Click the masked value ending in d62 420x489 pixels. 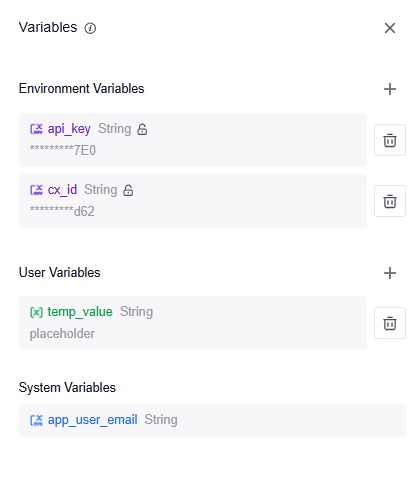click(62, 211)
